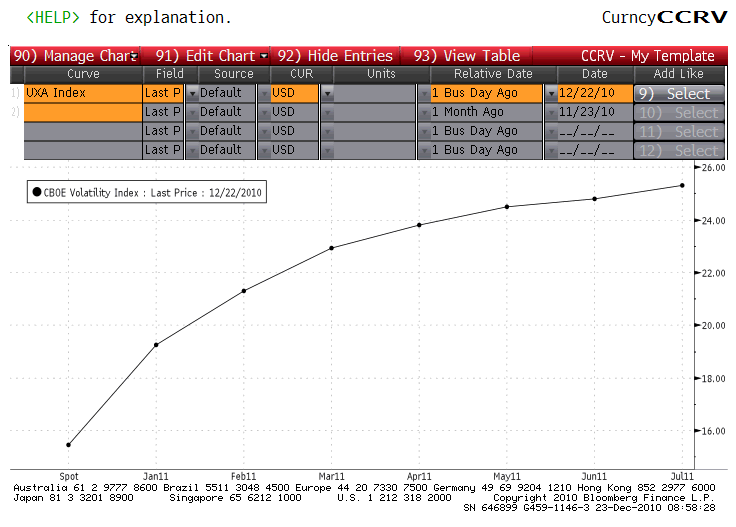Click the Jul11 data point on the curve

click(x=682, y=185)
